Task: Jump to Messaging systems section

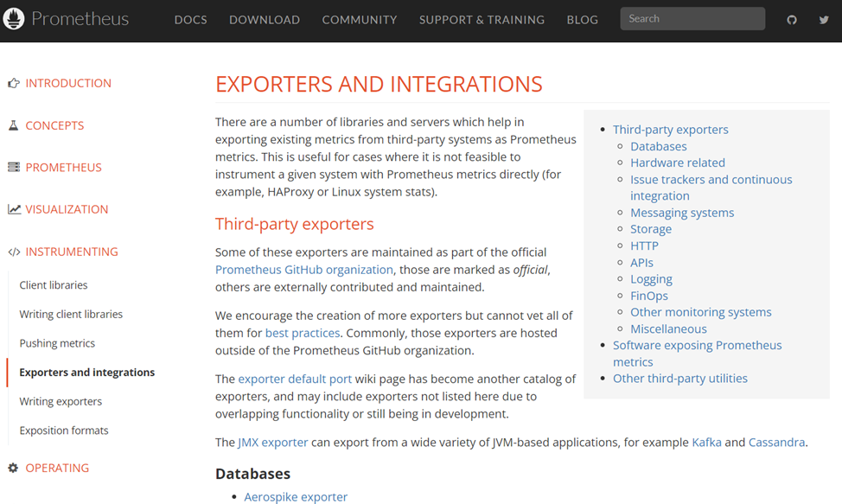Action: [682, 213]
